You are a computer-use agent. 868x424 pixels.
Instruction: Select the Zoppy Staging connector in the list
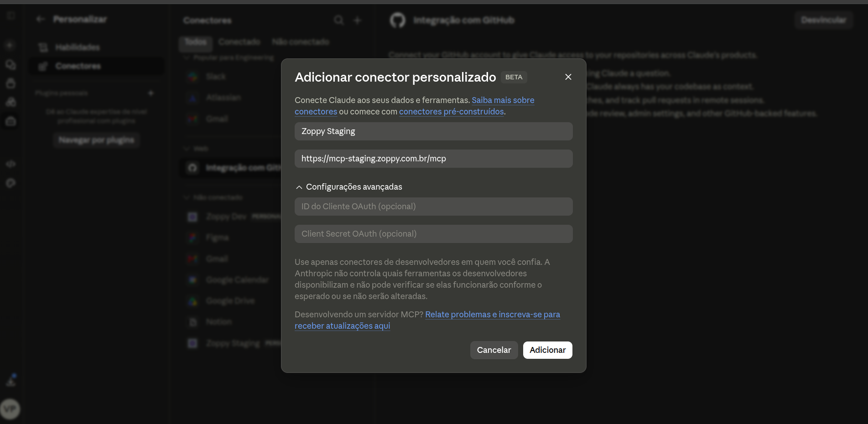pos(233,343)
